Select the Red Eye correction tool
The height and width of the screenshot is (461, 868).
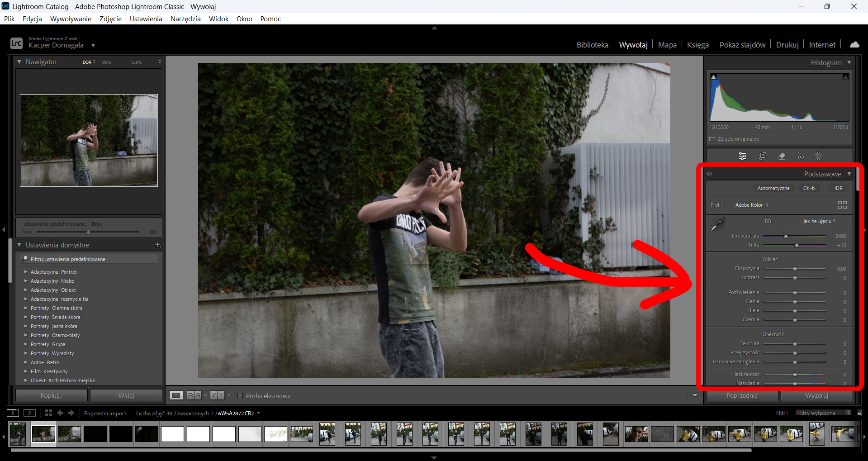pos(801,156)
